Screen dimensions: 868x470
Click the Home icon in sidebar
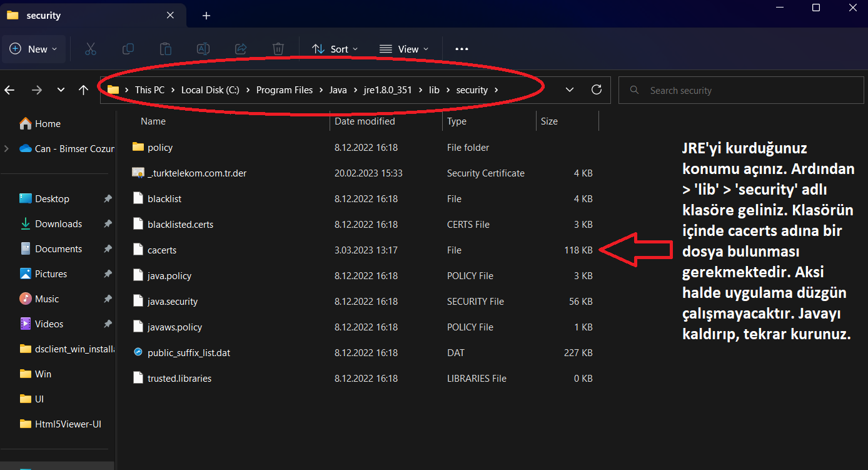coord(26,123)
